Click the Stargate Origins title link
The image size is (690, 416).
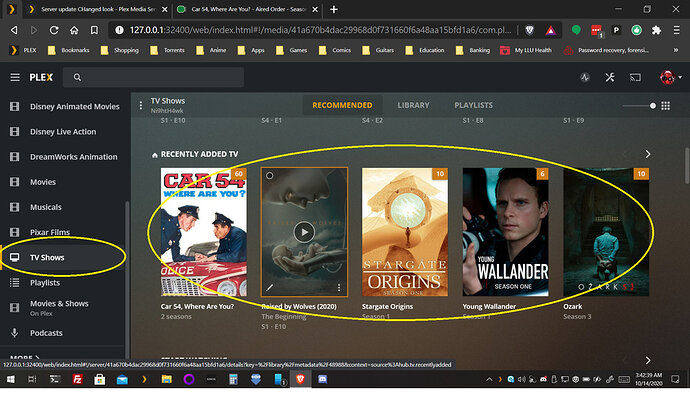[x=387, y=306]
